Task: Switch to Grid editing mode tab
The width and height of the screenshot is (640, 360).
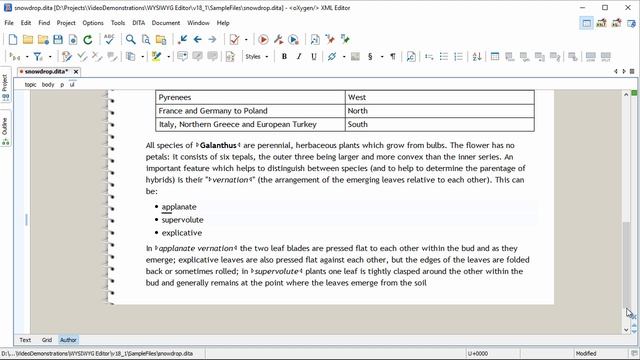Action: tap(47, 340)
